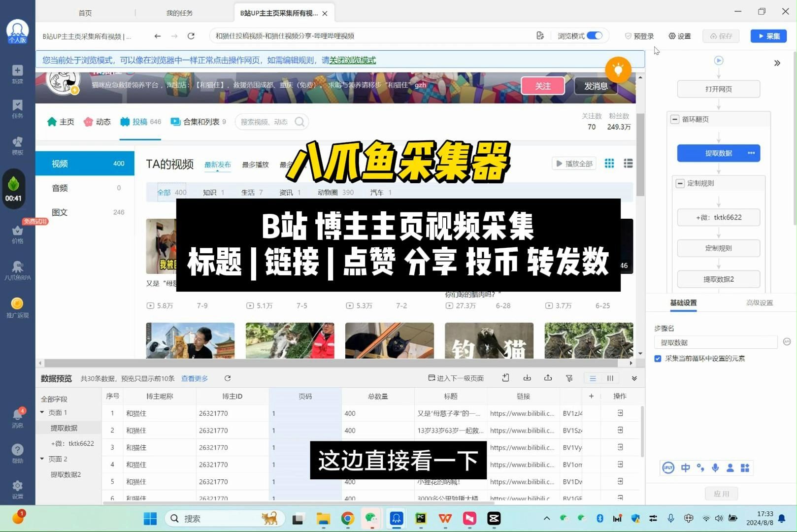Reload the page with refresh icon
This screenshot has height=532, width=797.
point(191,36)
